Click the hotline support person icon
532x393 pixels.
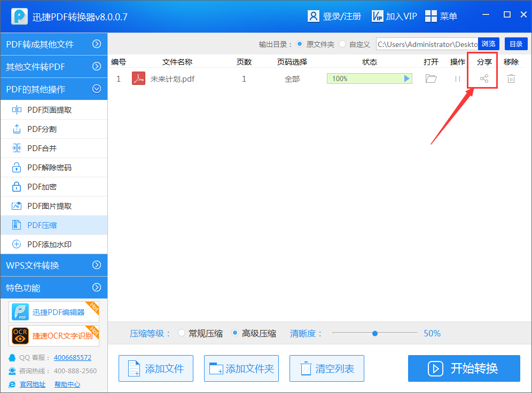click(12, 371)
